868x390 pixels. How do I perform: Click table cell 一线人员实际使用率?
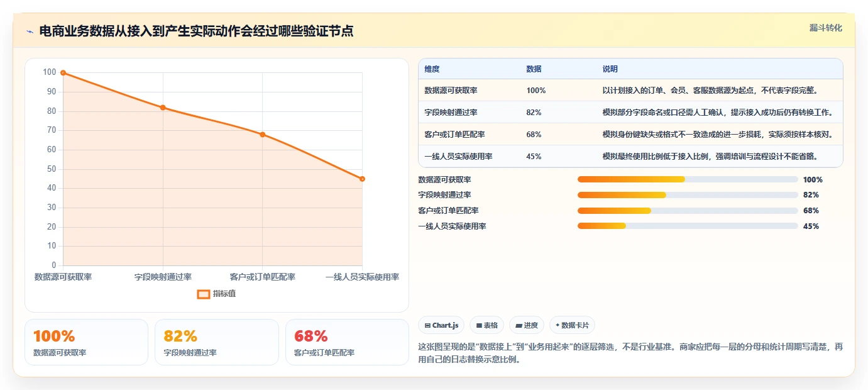pos(458,157)
